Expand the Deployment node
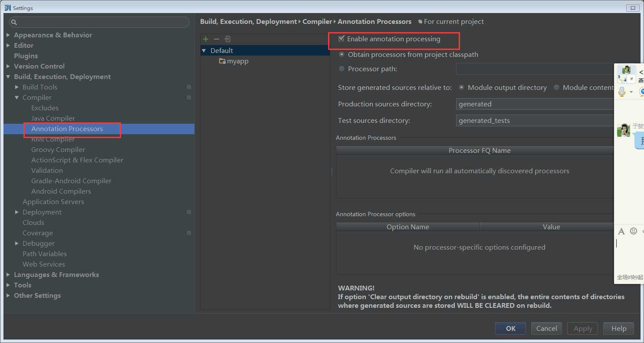The width and height of the screenshot is (644, 343). (x=17, y=212)
